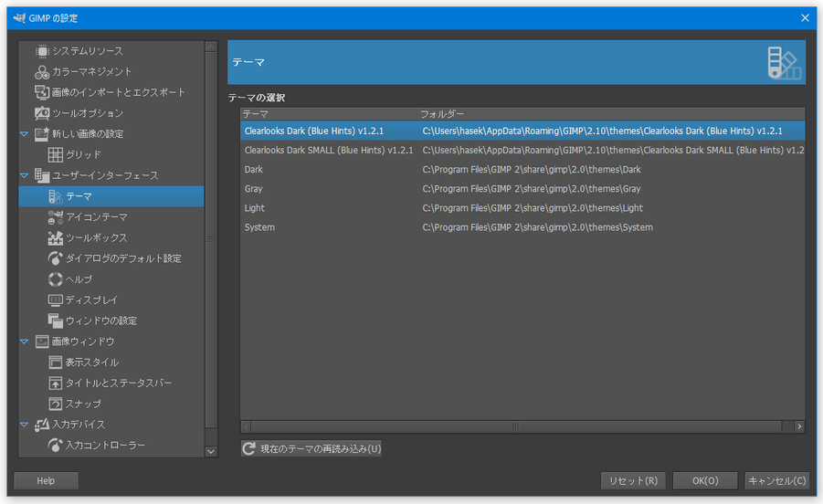
Task: Click the 画像のインポートとエクスポート icon
Action: [42, 92]
